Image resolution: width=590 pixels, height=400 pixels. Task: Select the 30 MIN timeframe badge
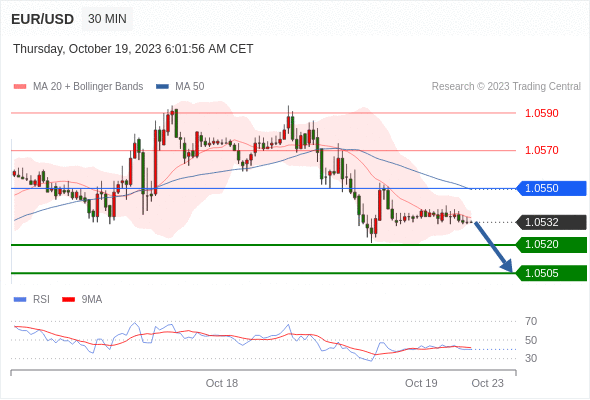click(x=107, y=19)
